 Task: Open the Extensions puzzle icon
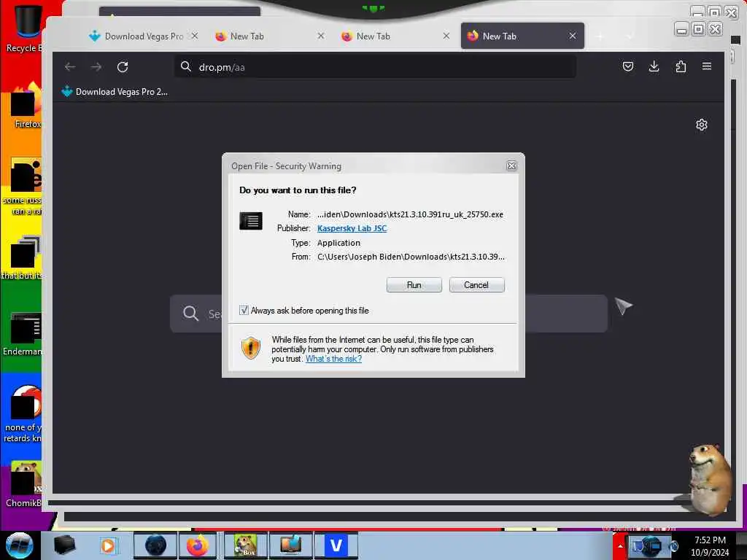click(681, 66)
